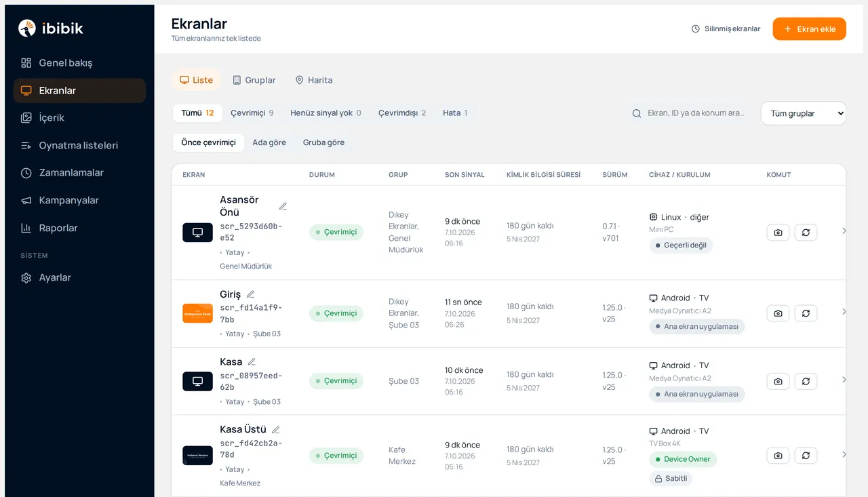This screenshot has height=497, width=868.
Task: Sort by Ada göre
Action: pyautogui.click(x=269, y=142)
